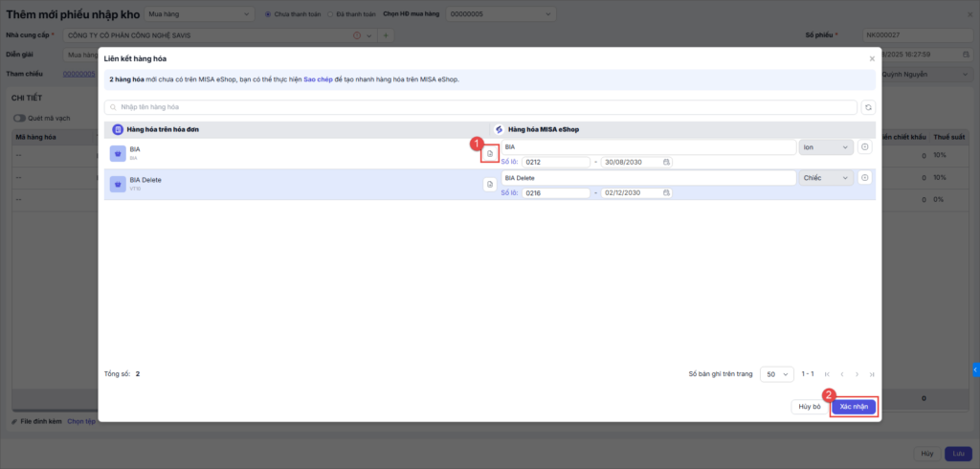Open the lon unit dropdown for BIA
Image resolution: width=980 pixels, height=469 pixels.
[826, 147]
